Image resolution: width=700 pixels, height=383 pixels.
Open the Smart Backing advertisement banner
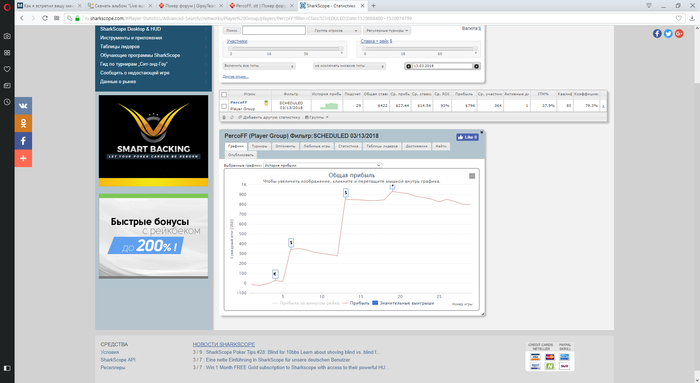(x=153, y=141)
